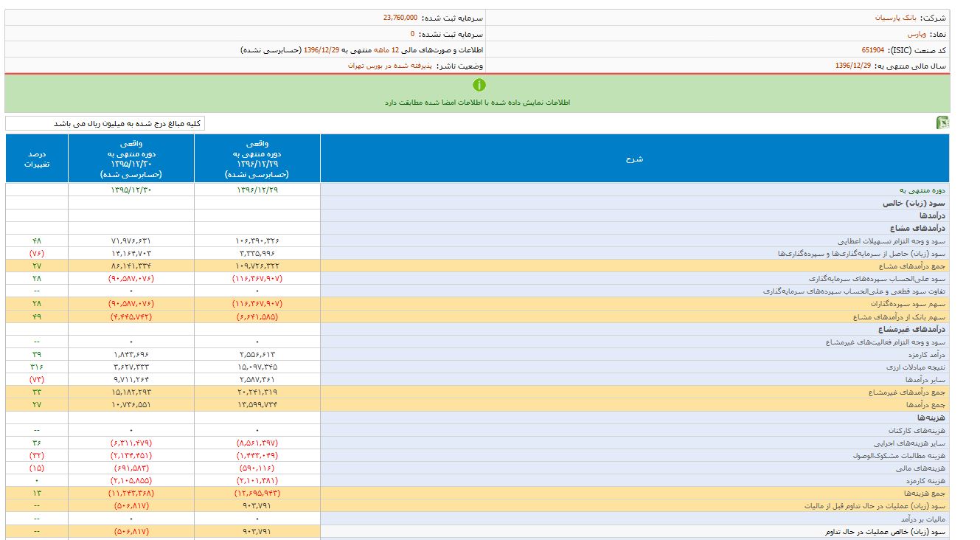Select row سهم سود سپرده‌گذاران
The width and height of the screenshot is (980, 540).
(477, 304)
